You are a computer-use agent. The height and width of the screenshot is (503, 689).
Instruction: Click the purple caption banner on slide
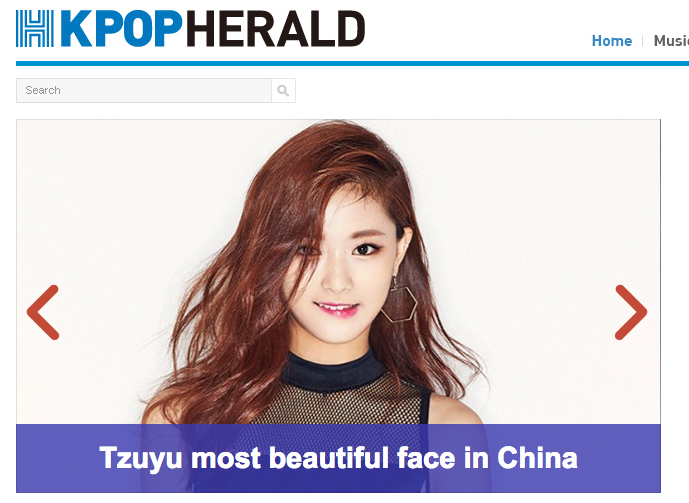[338, 458]
